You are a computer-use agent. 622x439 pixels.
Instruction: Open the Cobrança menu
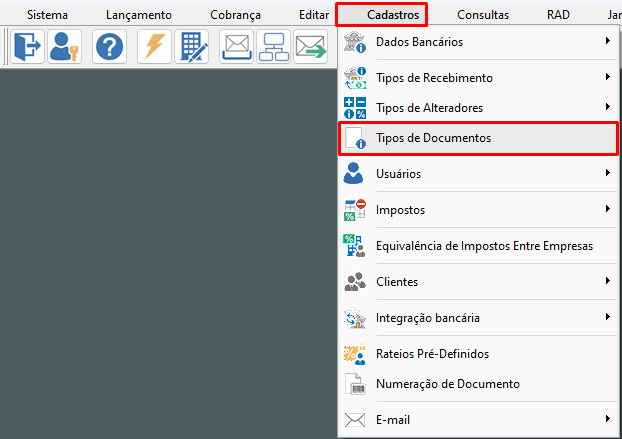(236, 15)
